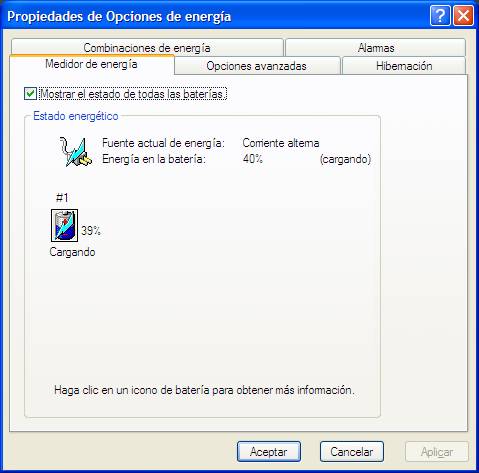Open the Alarmas tab
Screen dimensions: 479x473
pyautogui.click(x=376, y=48)
